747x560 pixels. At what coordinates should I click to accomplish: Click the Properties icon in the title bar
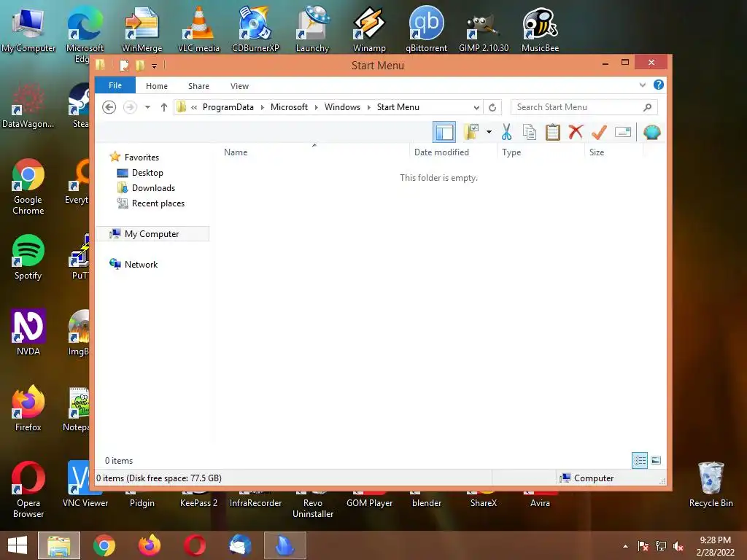point(124,66)
